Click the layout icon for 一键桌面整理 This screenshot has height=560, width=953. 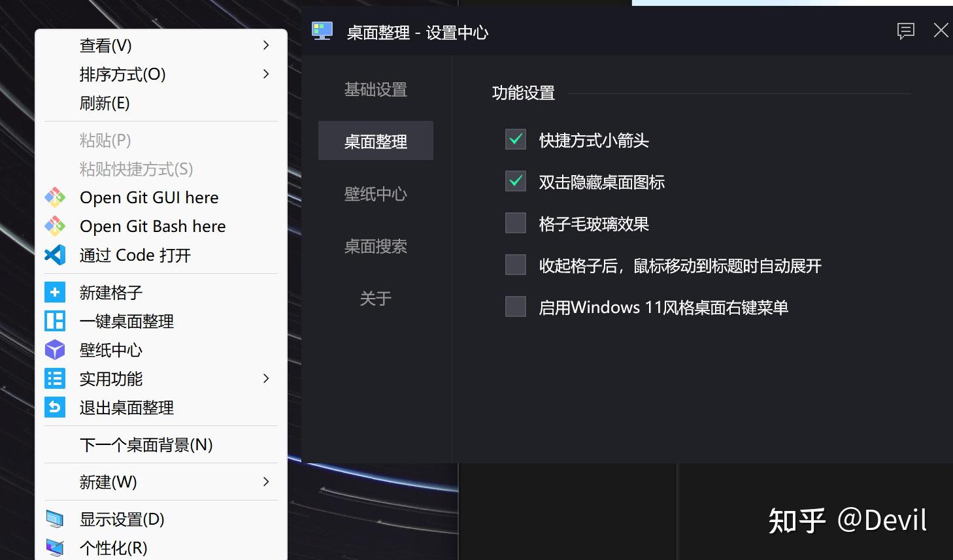pos(55,321)
